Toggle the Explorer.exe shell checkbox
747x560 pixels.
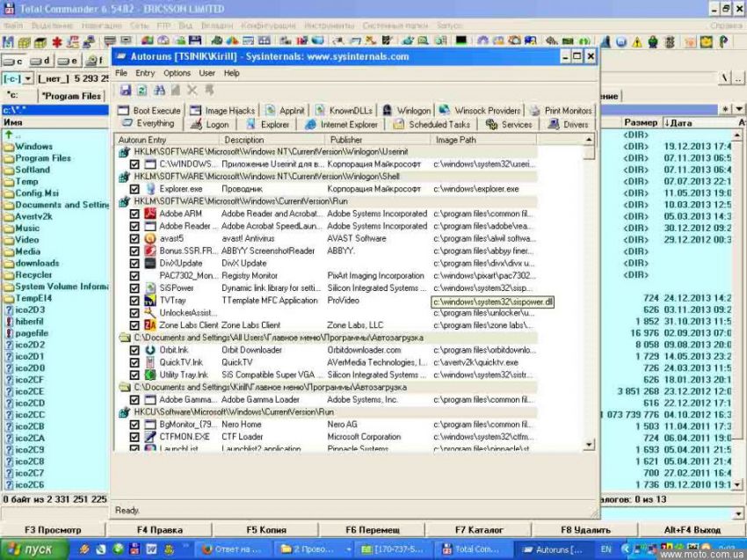[x=134, y=189]
